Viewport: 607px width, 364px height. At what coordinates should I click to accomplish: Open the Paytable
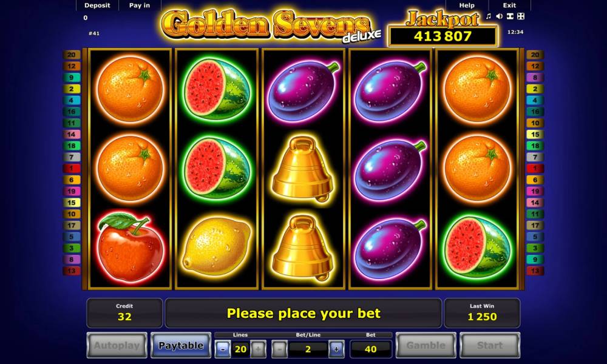coord(181,345)
